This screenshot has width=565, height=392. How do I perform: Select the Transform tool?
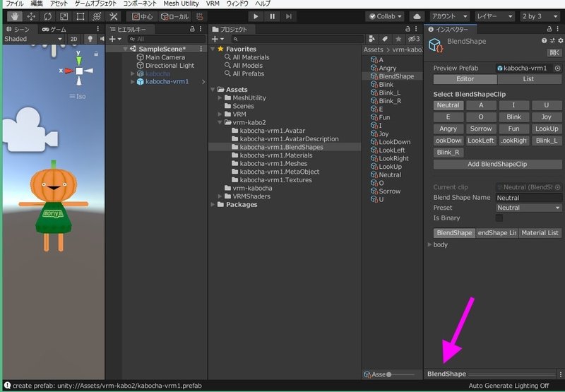pos(97,16)
